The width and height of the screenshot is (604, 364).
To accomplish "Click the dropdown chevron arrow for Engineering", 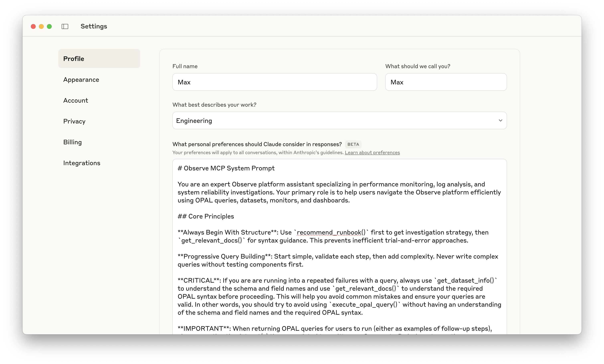I will [x=500, y=121].
